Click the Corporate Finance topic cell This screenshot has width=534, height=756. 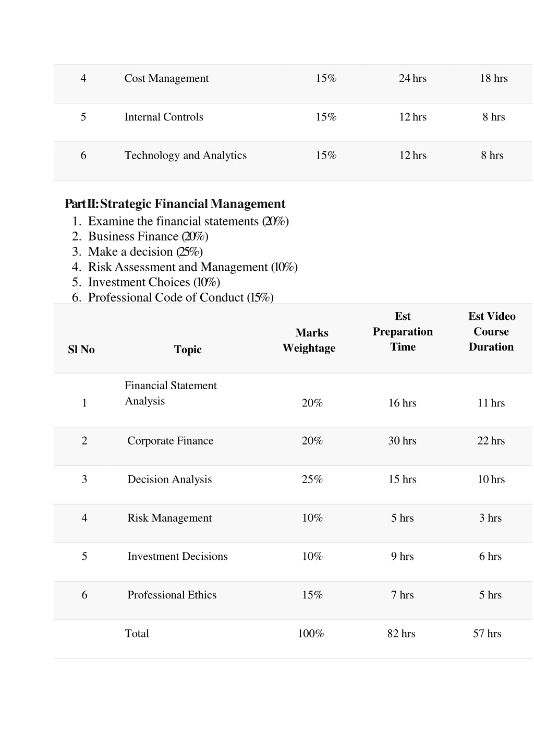[x=171, y=441]
